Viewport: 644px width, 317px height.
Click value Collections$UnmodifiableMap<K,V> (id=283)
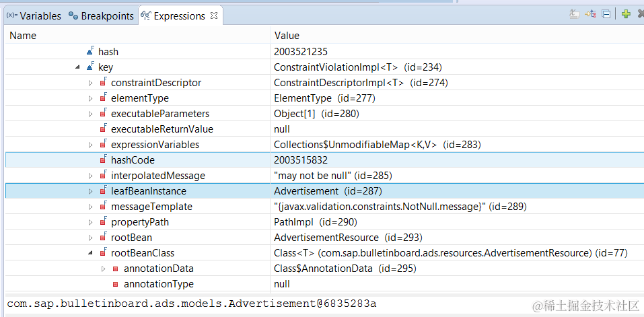point(377,145)
